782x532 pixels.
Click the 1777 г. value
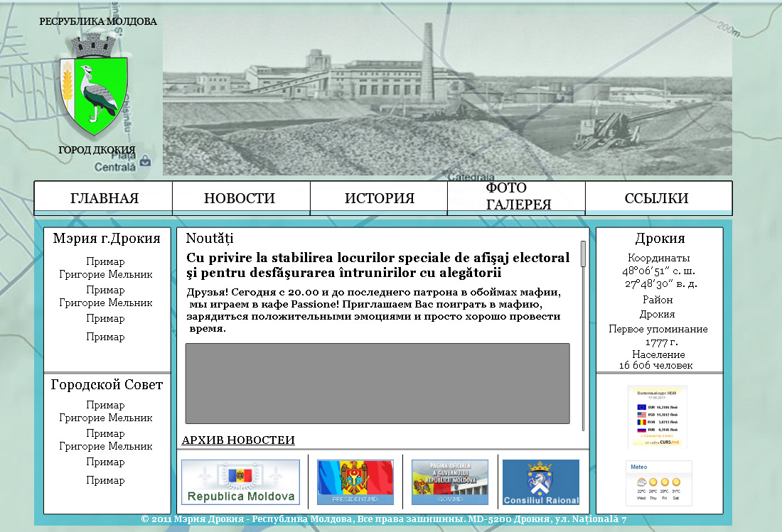661,342
